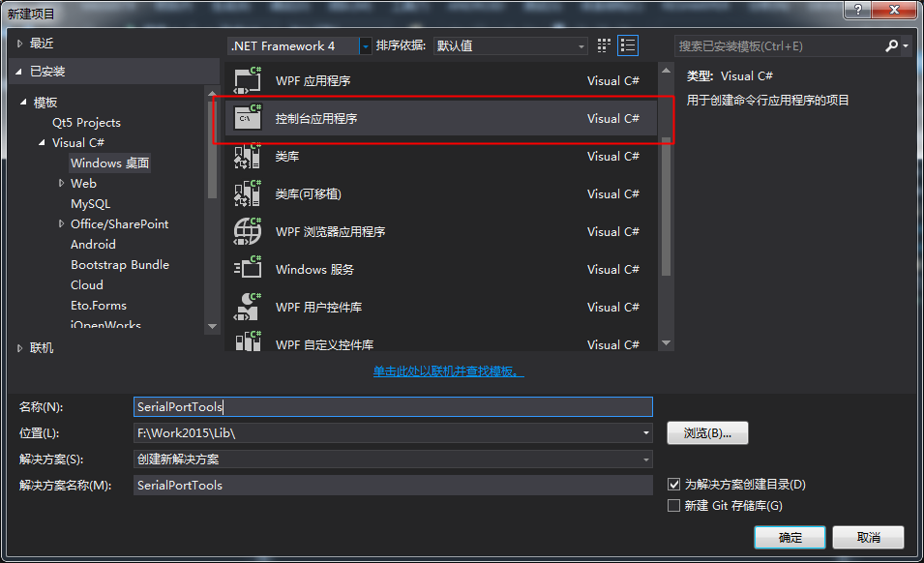
Task: Click the 控制台应用程序 console template icon
Action: click(248, 118)
